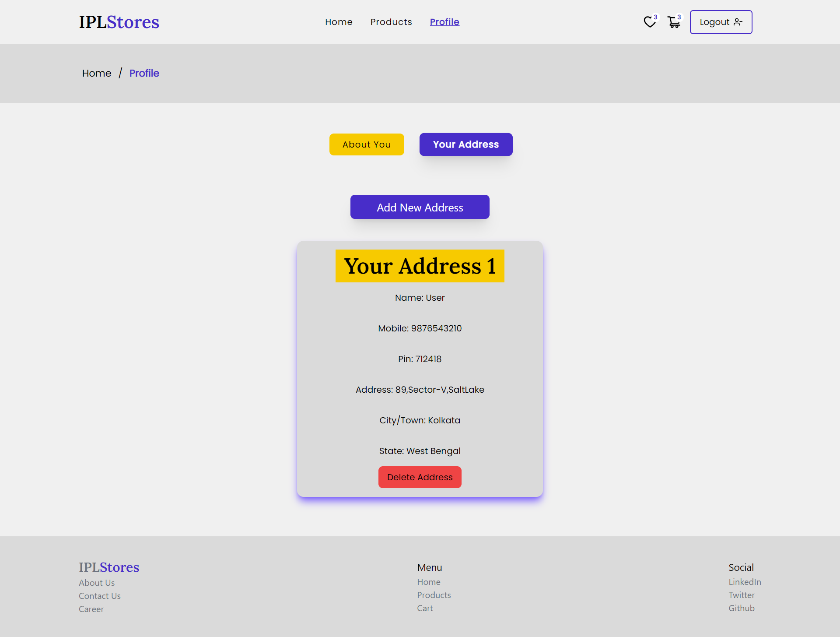Image resolution: width=840 pixels, height=637 pixels.
Task: Click Home in the breadcrumb
Action: coord(97,73)
